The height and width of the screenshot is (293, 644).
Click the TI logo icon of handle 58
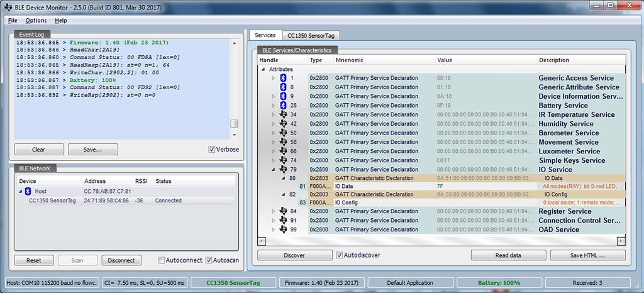(283, 142)
